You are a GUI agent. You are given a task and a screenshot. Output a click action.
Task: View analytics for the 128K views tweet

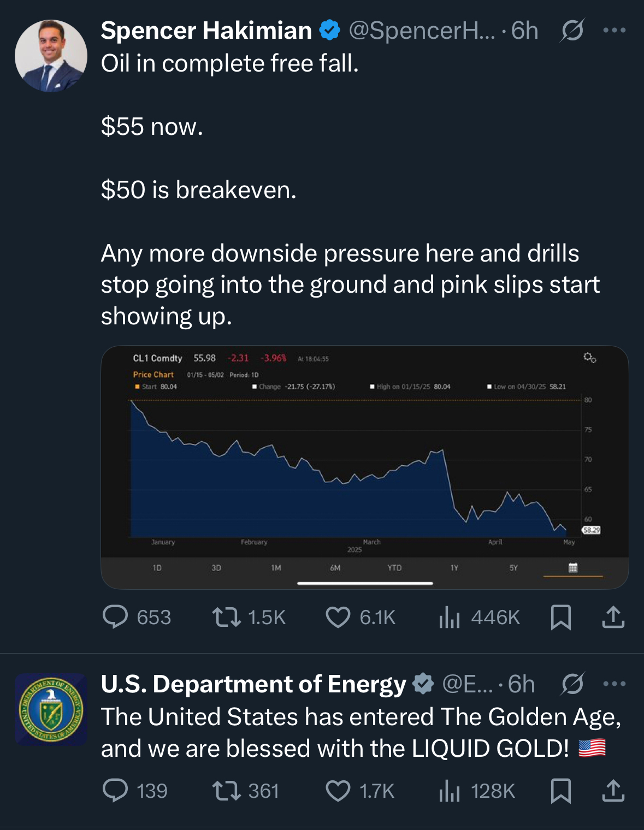pyautogui.click(x=450, y=791)
